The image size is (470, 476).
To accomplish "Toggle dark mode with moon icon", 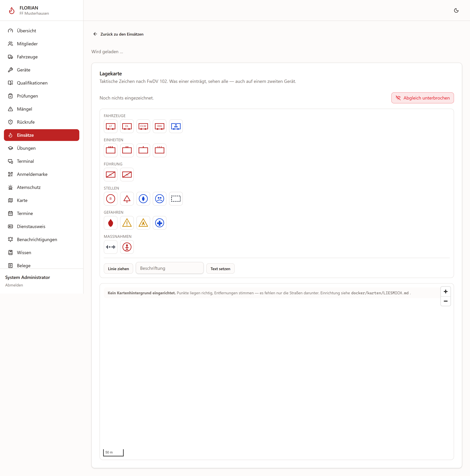I will click(456, 10).
